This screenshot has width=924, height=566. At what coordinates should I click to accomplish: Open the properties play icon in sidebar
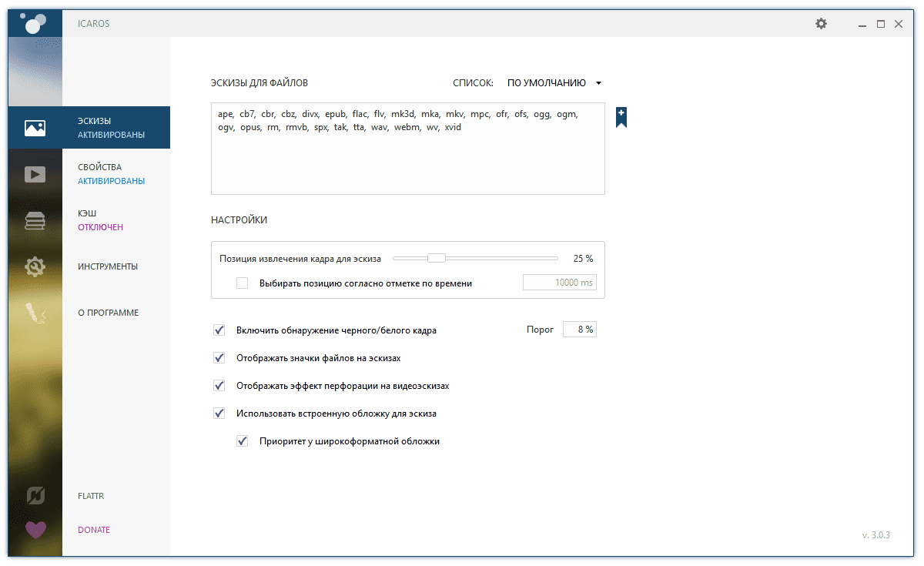click(x=35, y=174)
